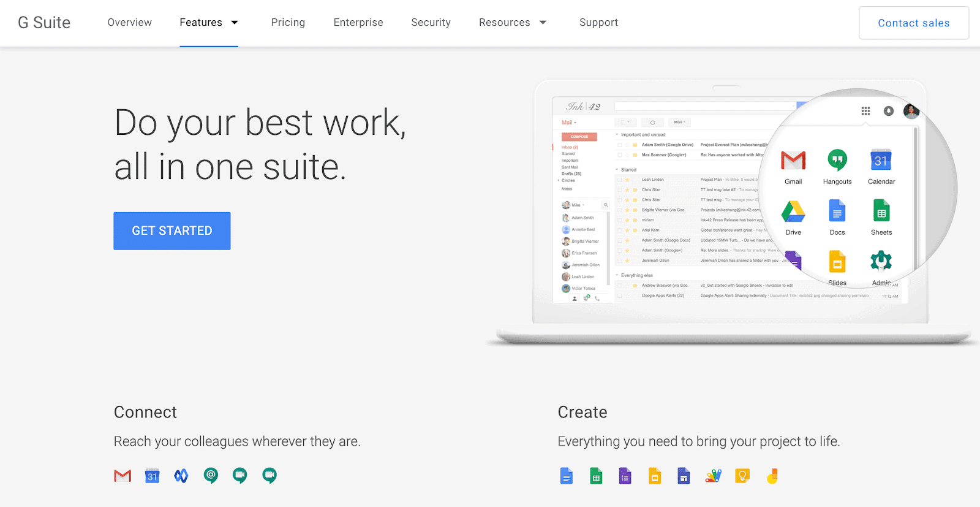Image resolution: width=980 pixels, height=507 pixels.
Task: Open the Enterprise nav item
Action: [358, 23]
